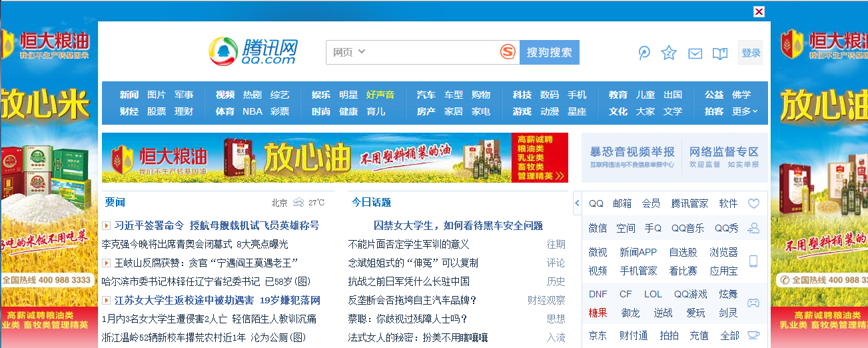868x348 pixels.
Task: Open Qzone via the star icon
Action: pos(669,53)
